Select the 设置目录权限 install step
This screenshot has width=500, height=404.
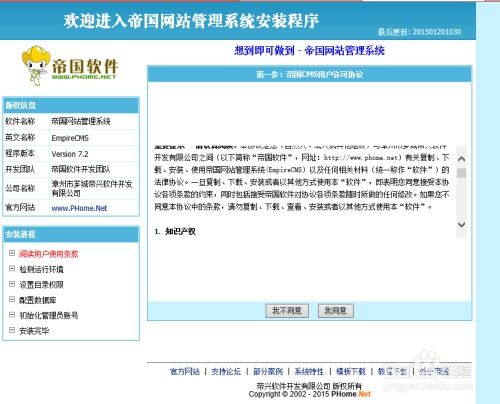click(41, 285)
